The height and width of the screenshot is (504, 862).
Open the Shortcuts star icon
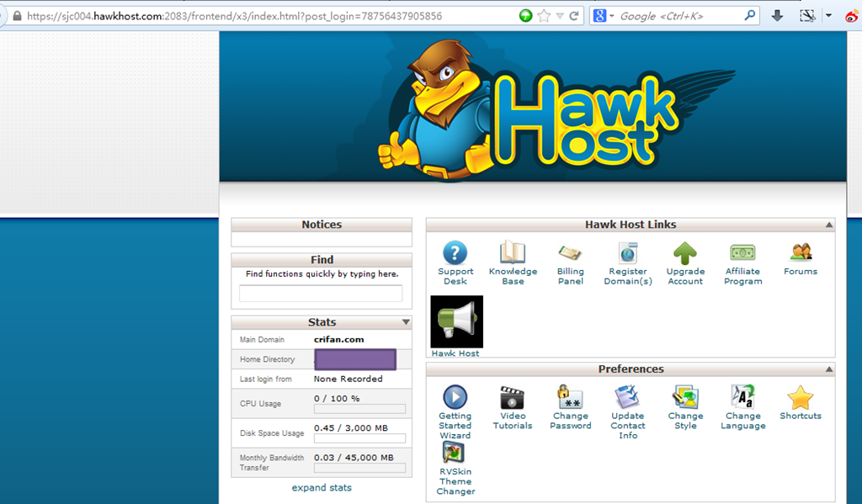(801, 397)
